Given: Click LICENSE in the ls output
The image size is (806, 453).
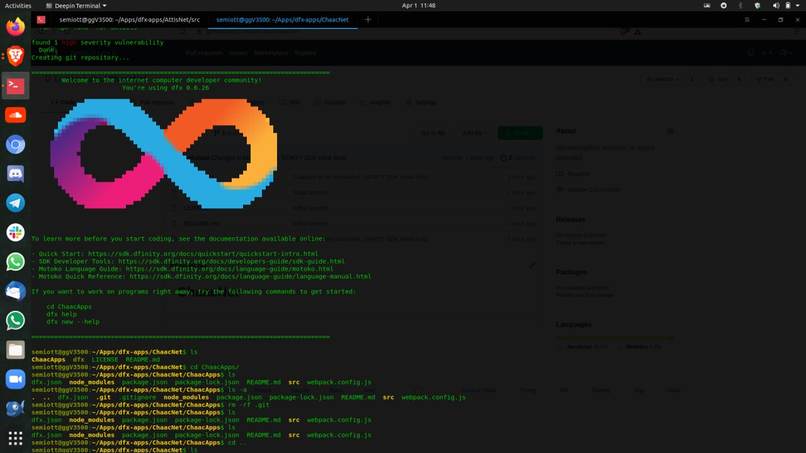Looking at the screenshot, I should [105, 359].
